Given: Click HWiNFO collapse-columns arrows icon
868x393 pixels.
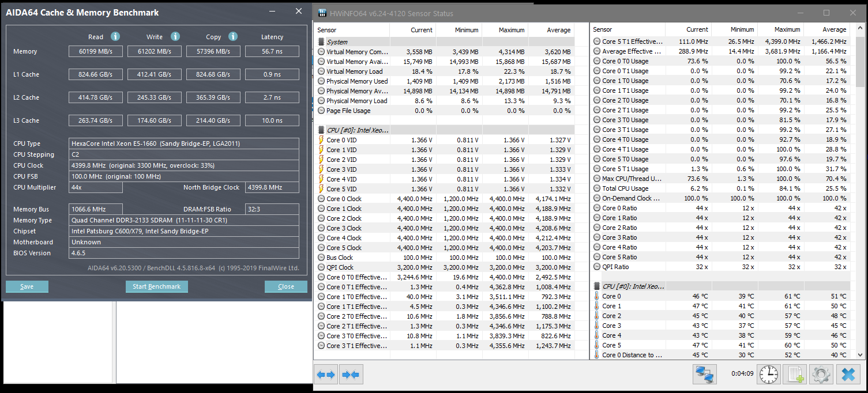Looking at the screenshot, I should (x=351, y=375).
